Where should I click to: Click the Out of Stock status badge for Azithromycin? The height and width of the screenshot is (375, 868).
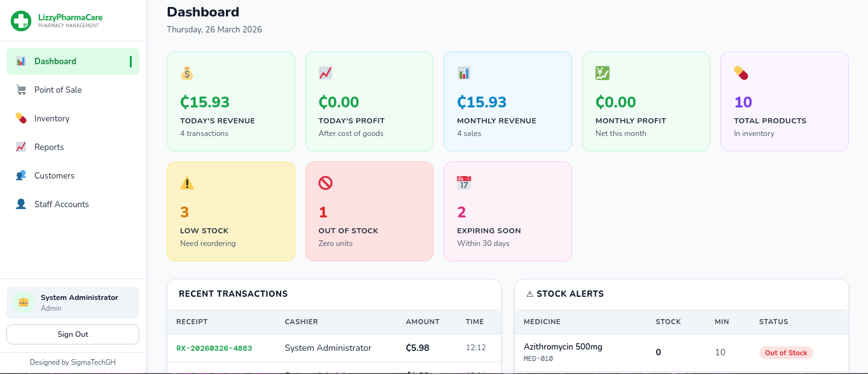786,352
